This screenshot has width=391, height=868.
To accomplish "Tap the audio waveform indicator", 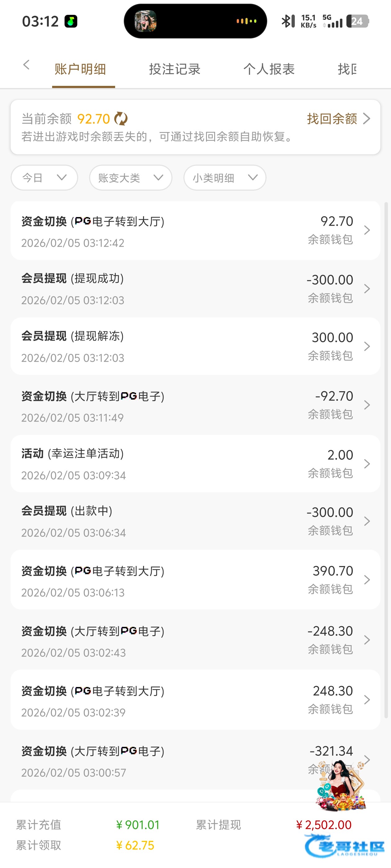I will point(246,21).
